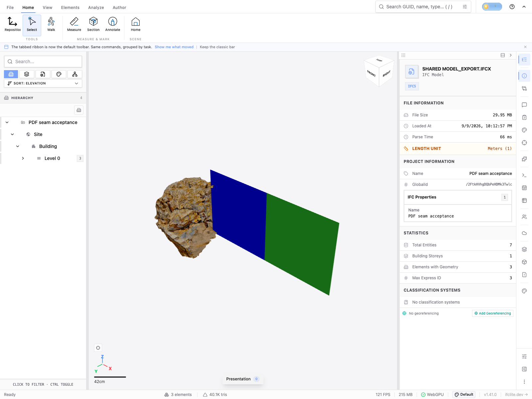The width and height of the screenshot is (532, 399).
Task: Toggle the light/dark theme switch
Action: [x=492, y=7]
